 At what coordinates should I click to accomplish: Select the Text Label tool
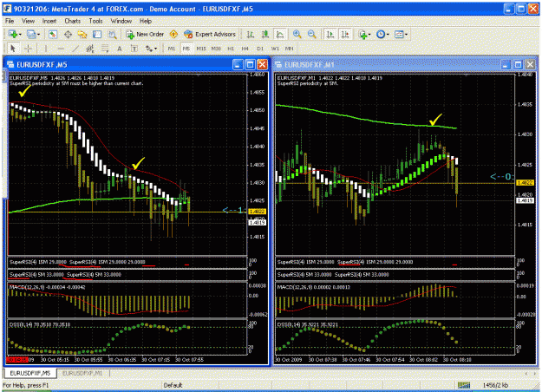[134, 49]
